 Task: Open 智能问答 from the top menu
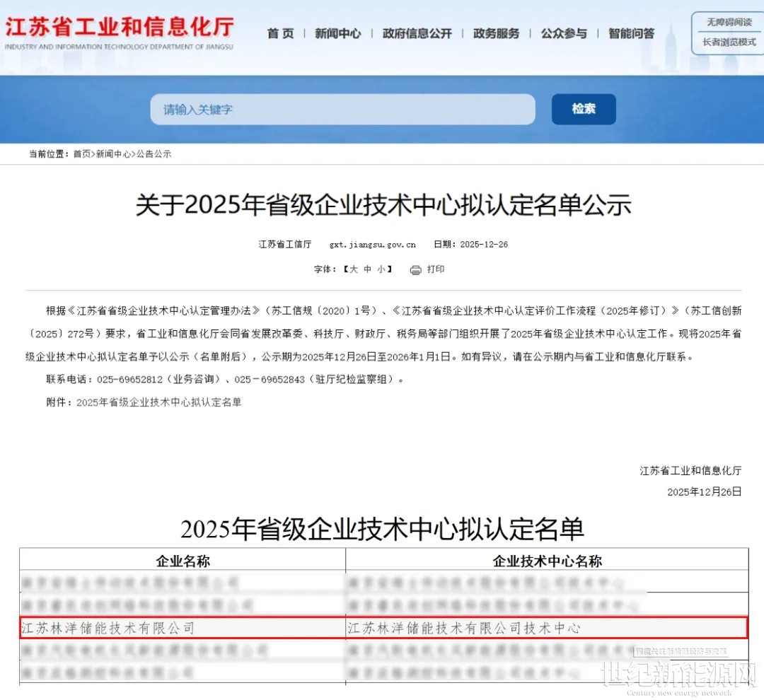[x=631, y=33]
